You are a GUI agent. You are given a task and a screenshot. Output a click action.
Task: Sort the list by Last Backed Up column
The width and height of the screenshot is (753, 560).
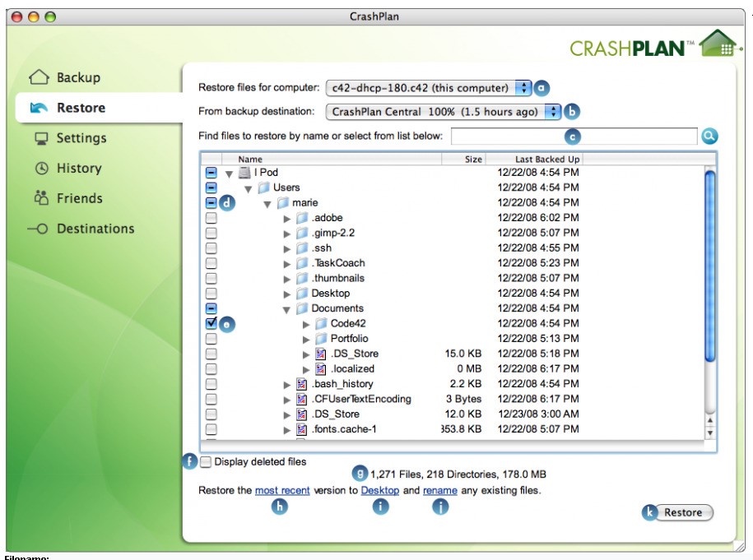pos(546,159)
